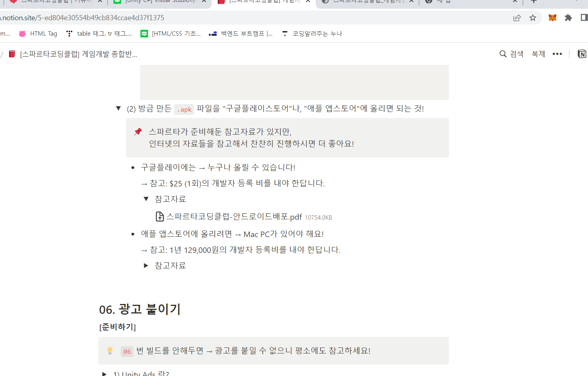The height and width of the screenshot is (376, 588).
Task: Close the first browser tab
Action: pos(100,1)
